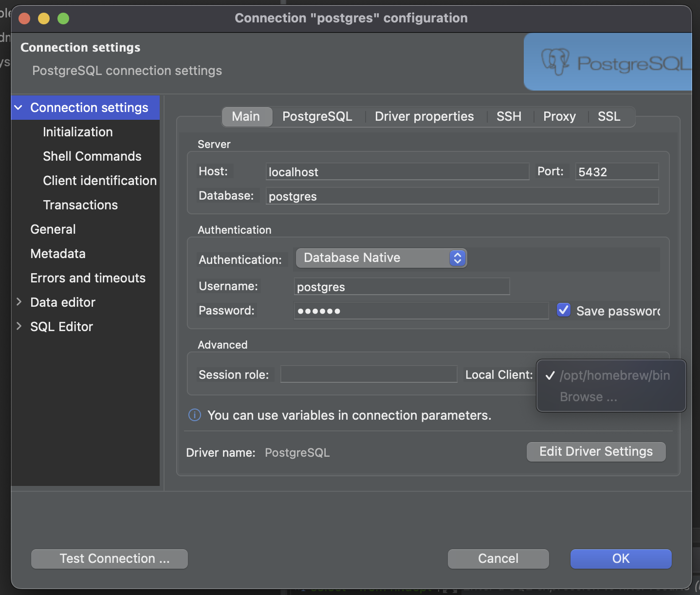Click the info icon beside variables hint

(x=195, y=415)
